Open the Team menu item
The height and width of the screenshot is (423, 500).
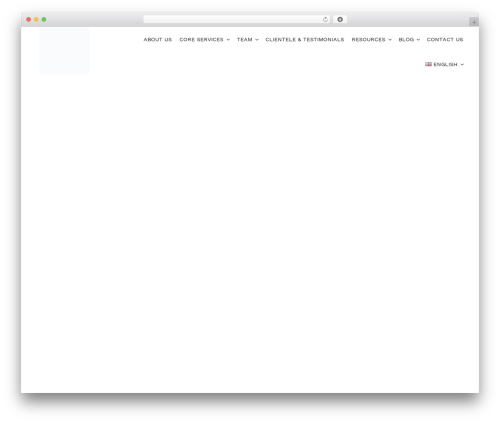tap(244, 39)
